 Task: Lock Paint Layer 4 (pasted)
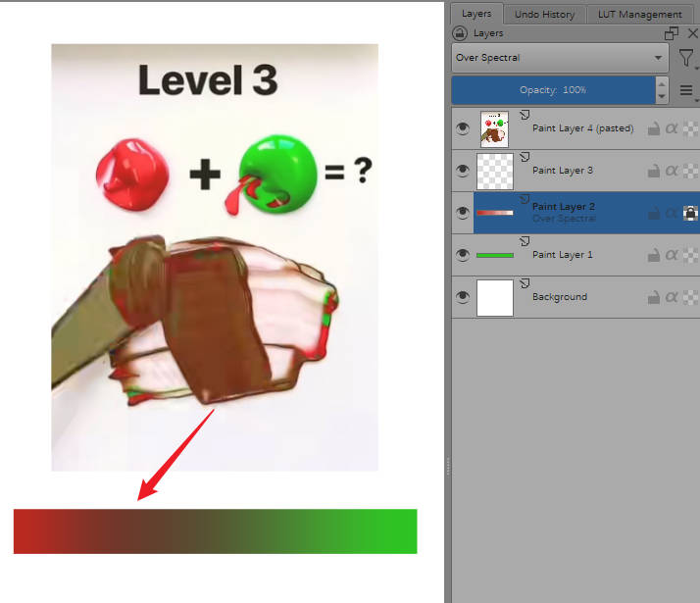click(x=654, y=128)
